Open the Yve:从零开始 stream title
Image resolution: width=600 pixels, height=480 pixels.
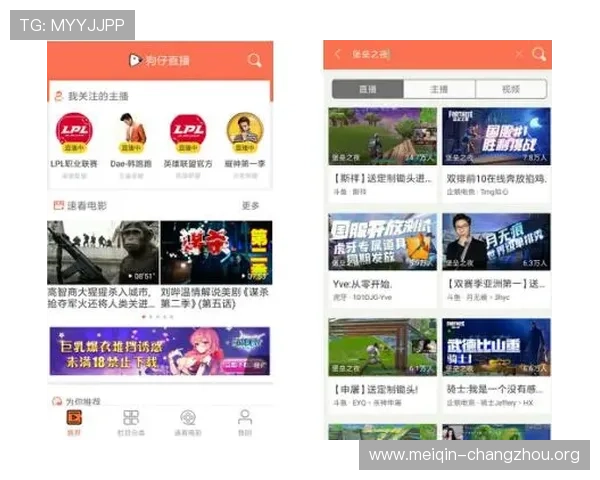pyautogui.click(x=362, y=284)
